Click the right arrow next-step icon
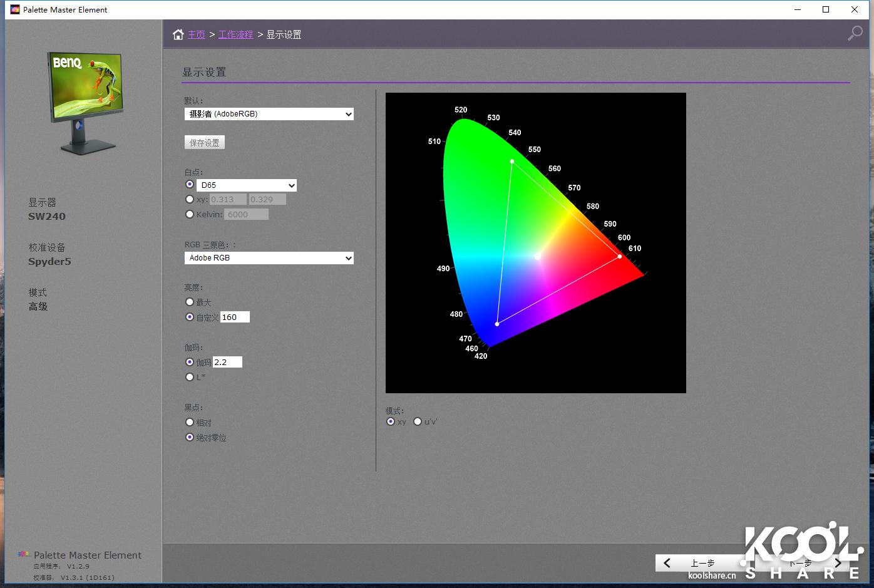Screen dimensions: 874x588 pyautogui.click(x=838, y=563)
